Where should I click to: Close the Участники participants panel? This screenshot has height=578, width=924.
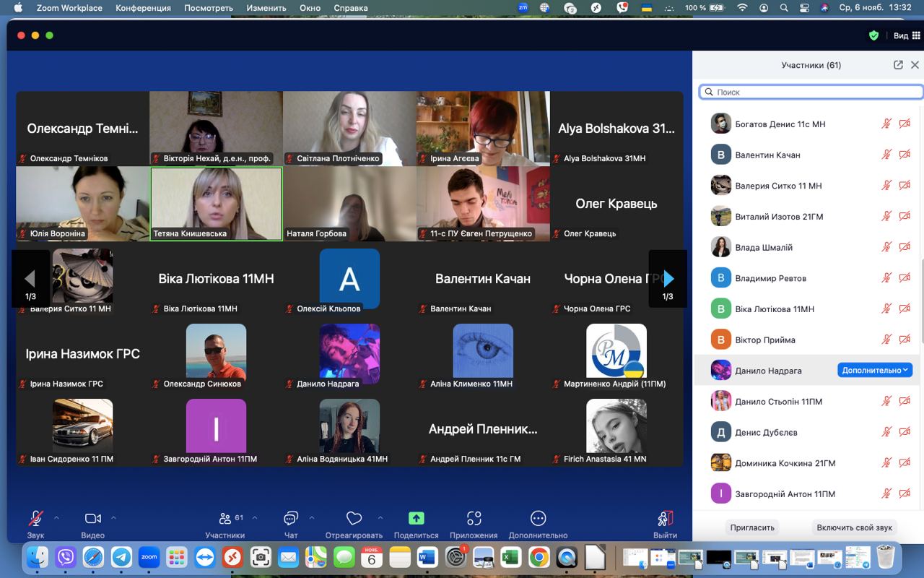[x=915, y=65]
